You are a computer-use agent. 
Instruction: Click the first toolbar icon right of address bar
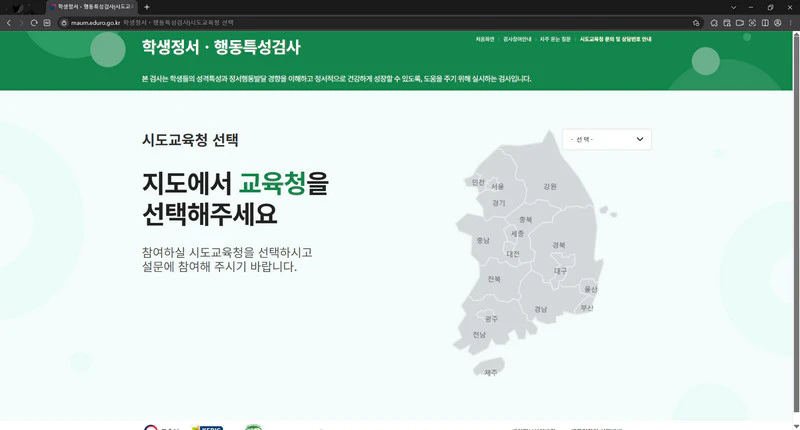click(x=714, y=22)
